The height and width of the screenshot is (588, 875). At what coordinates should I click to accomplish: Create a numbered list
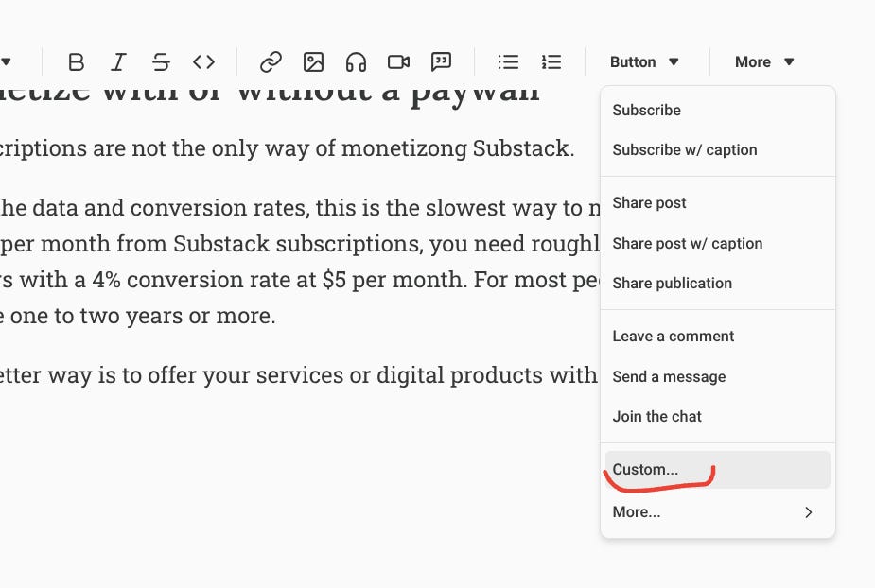pyautogui.click(x=551, y=62)
